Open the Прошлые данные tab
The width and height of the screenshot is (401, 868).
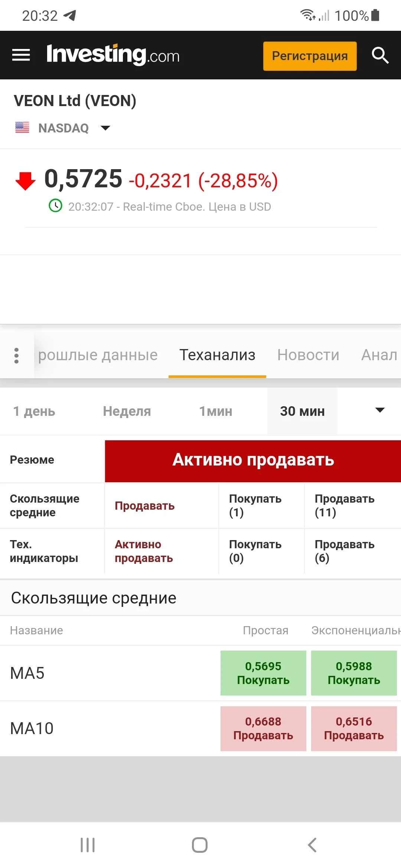coord(98,355)
